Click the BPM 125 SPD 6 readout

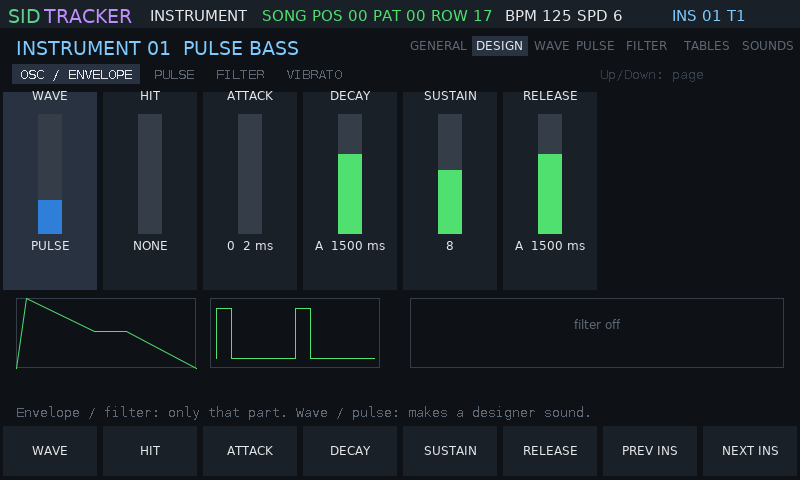[x=563, y=16]
